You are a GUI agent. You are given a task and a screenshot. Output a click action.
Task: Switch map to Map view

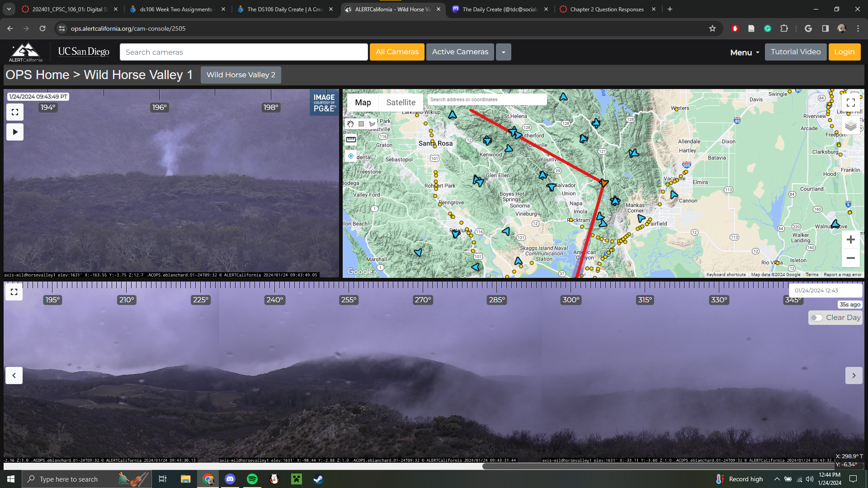pyautogui.click(x=363, y=103)
